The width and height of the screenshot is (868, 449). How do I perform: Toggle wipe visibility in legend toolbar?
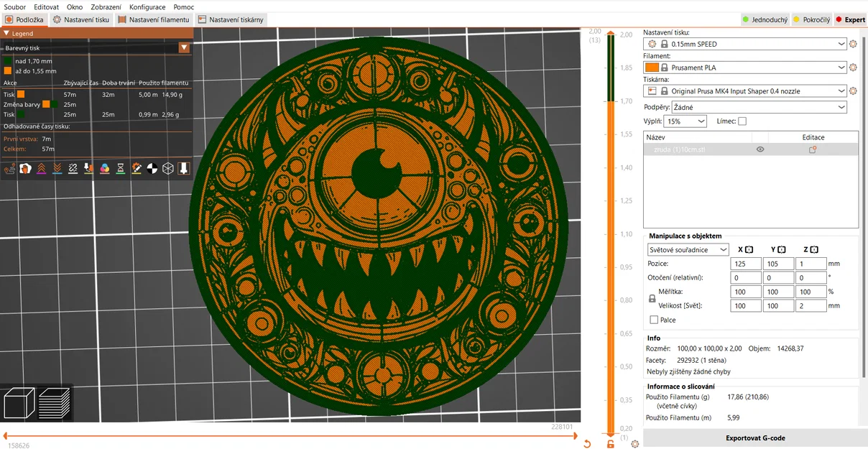(26, 168)
